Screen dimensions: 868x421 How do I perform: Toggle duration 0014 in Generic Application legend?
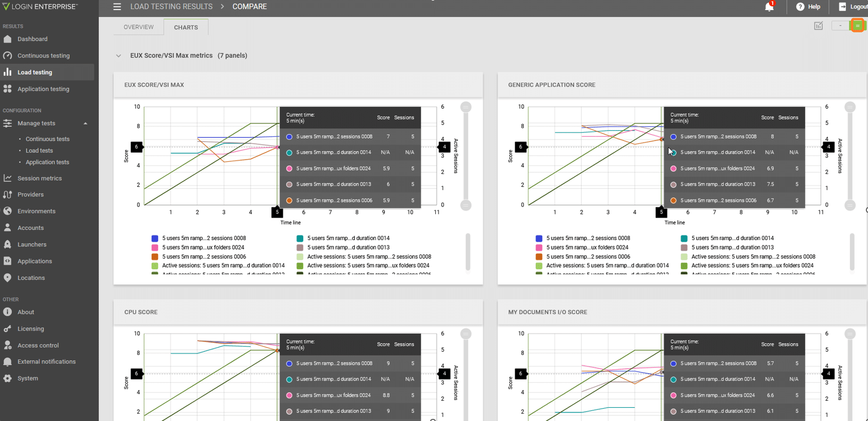(728, 238)
